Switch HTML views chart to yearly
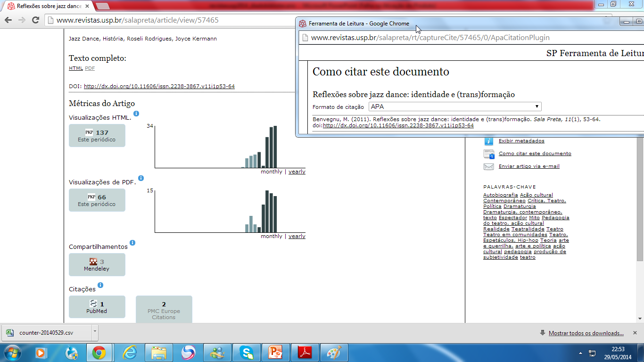This screenshot has height=362, width=644. (297, 172)
